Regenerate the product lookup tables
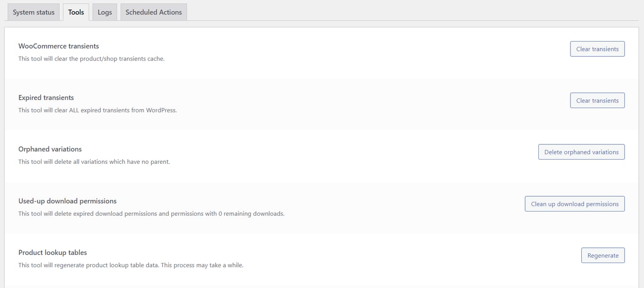The image size is (644, 288). (x=603, y=255)
